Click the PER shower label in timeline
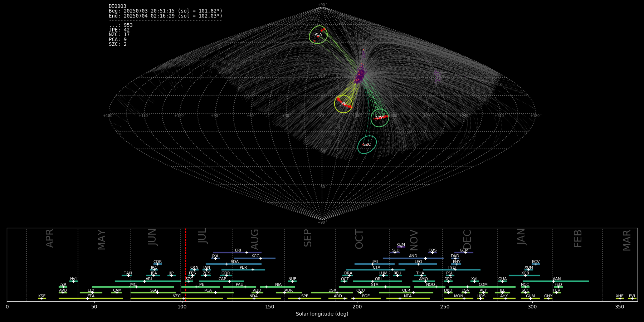 (x=243, y=267)
